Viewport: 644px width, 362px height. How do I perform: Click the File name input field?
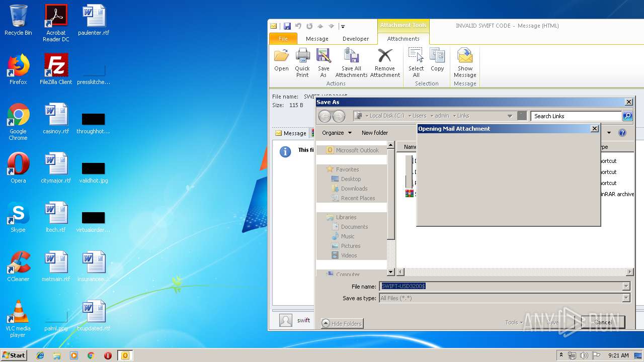[501, 286]
